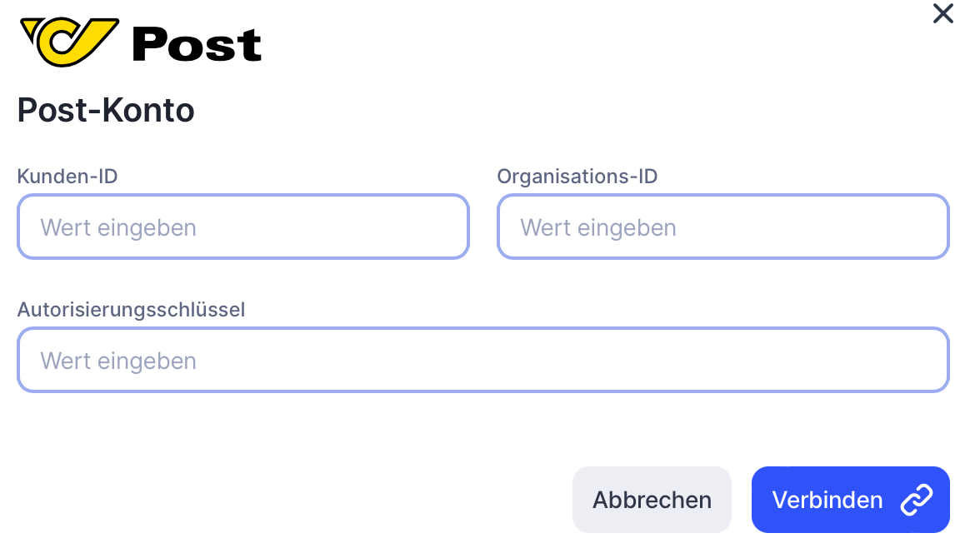The image size is (980, 548).
Task: Click the Kunden-ID label
Action: click(67, 176)
